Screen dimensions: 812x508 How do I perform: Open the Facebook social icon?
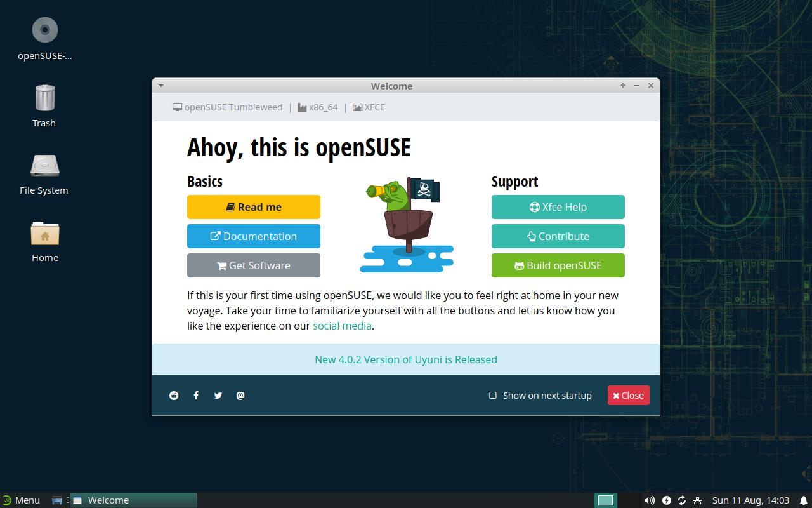point(196,396)
